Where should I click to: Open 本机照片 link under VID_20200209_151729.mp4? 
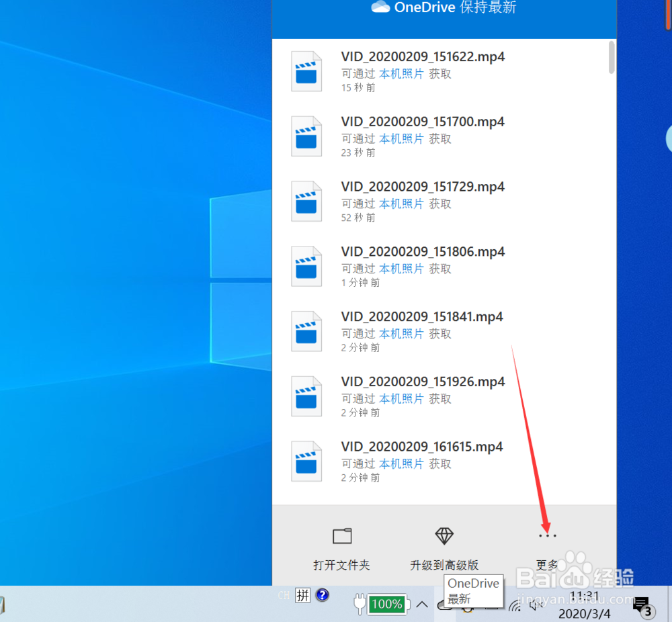click(401, 204)
